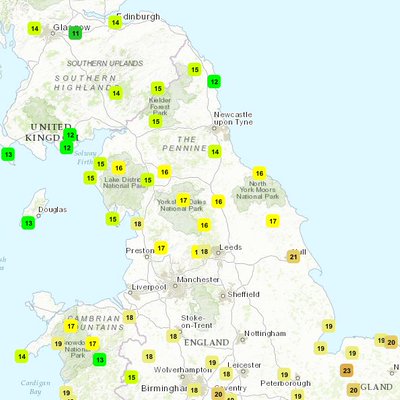Select the Sheffield label
Viewport: 400px width, 400px height.
(243, 294)
